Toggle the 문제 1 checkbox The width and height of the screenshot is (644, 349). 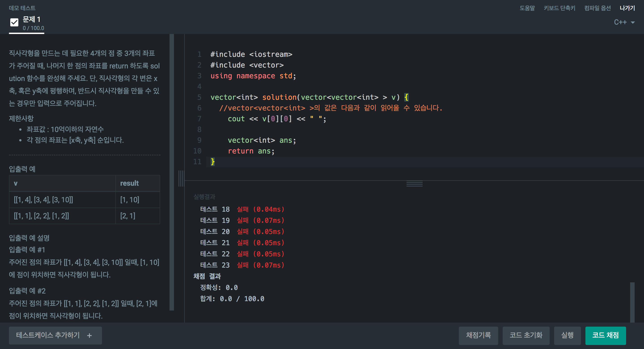point(14,23)
